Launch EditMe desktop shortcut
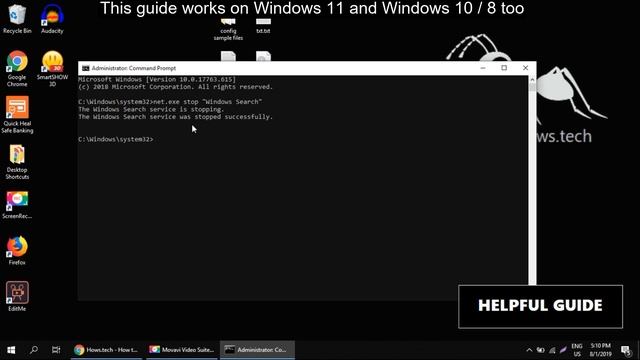The width and height of the screenshot is (640, 360). click(x=17, y=297)
